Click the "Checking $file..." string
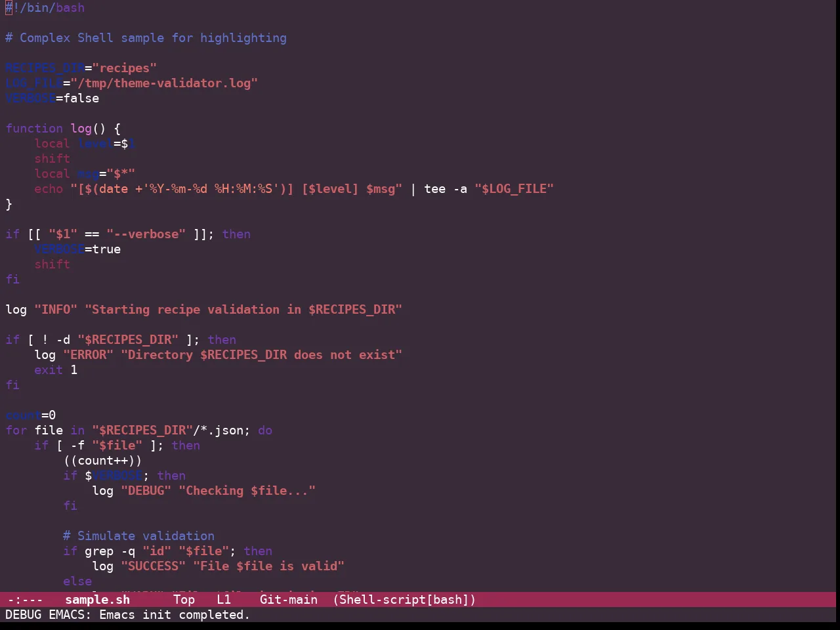Screen dimensions: 840x630 coord(247,491)
